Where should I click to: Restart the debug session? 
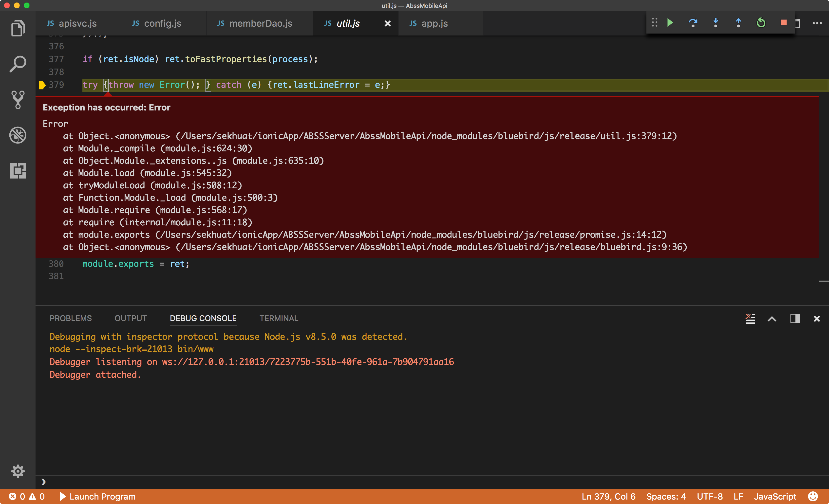[x=761, y=23]
